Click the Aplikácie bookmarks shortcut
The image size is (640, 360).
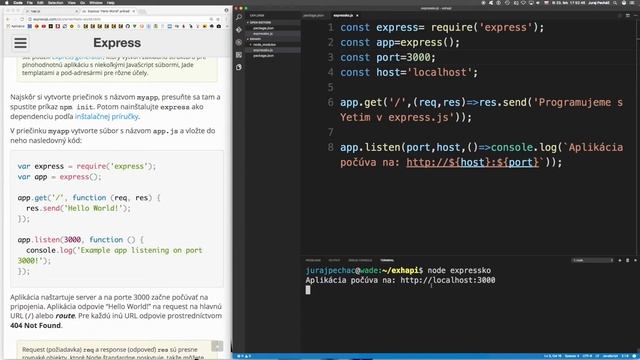click(x=16, y=26)
